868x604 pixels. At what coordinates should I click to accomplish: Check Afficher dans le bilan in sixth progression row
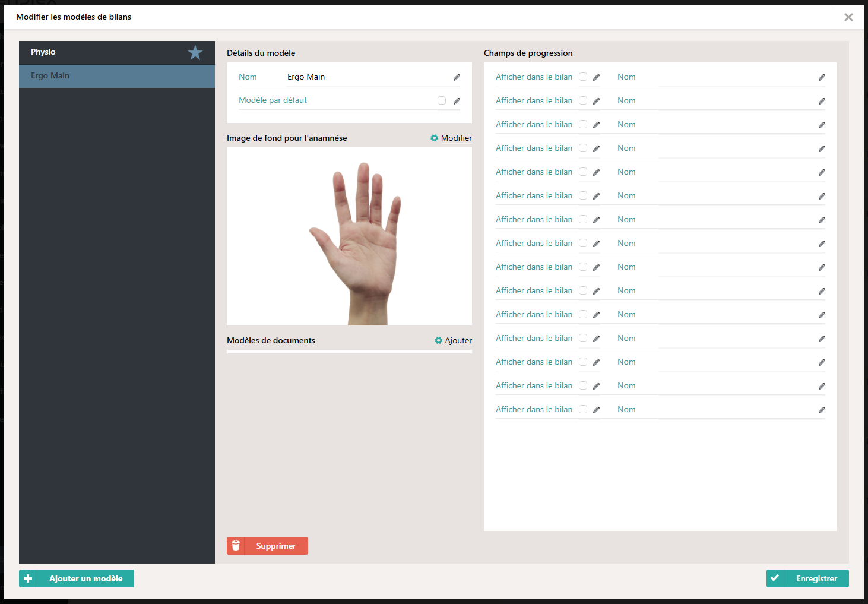tap(583, 195)
